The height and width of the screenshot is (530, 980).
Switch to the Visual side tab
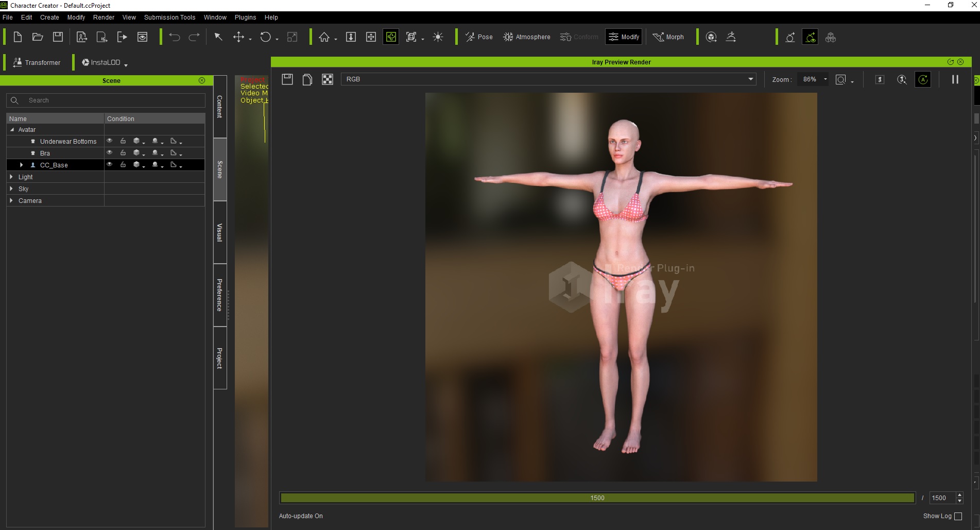coord(220,232)
